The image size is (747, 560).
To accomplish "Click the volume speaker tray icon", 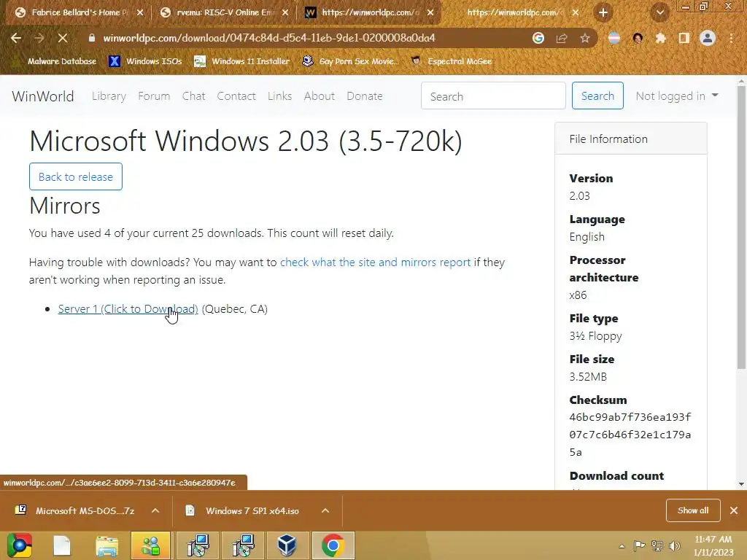I will point(674,546).
